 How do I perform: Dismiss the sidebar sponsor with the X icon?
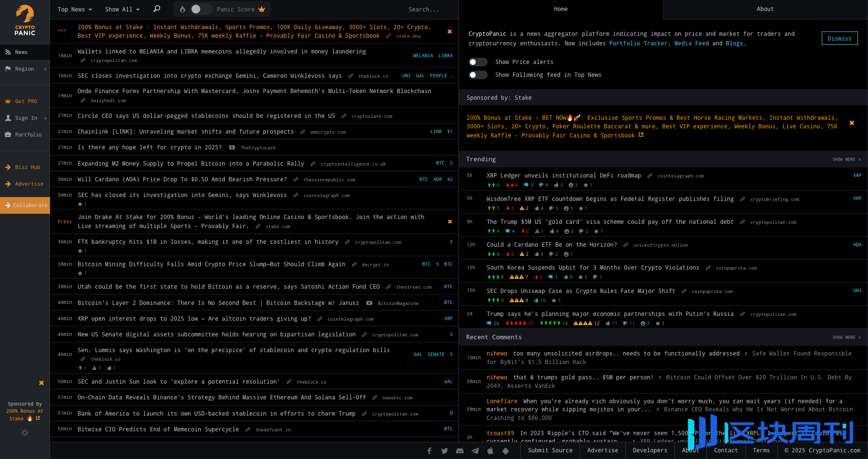point(41,383)
